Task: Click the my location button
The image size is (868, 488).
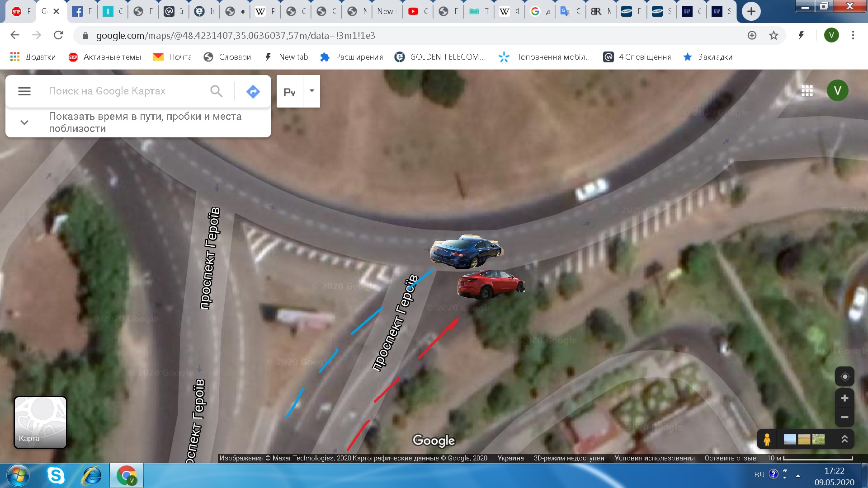Action: coord(844,377)
